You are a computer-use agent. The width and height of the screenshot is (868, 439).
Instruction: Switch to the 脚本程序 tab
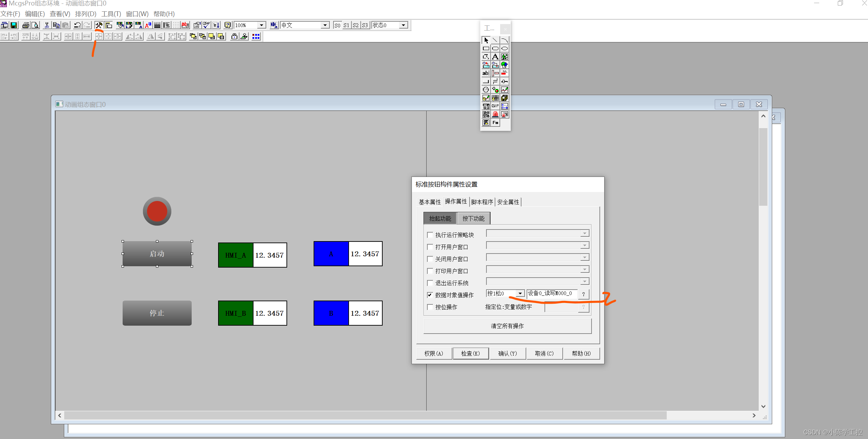pyautogui.click(x=482, y=202)
